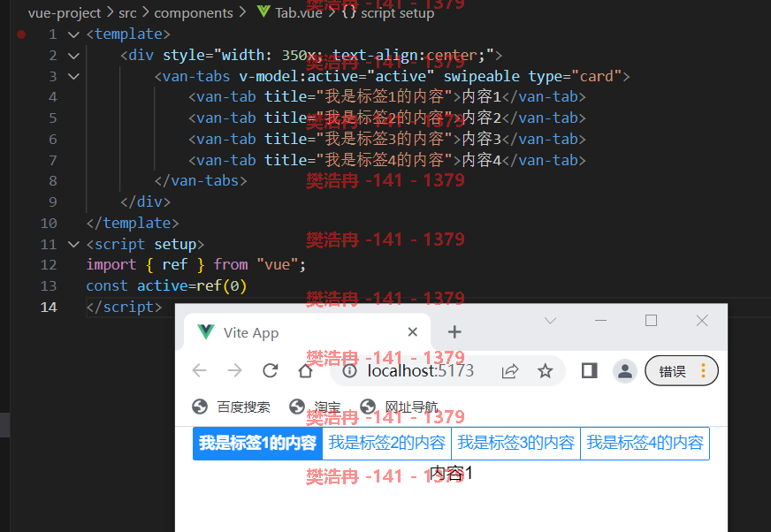This screenshot has height=532, width=771.
Task: Open the user profile avatar
Action: [624, 371]
